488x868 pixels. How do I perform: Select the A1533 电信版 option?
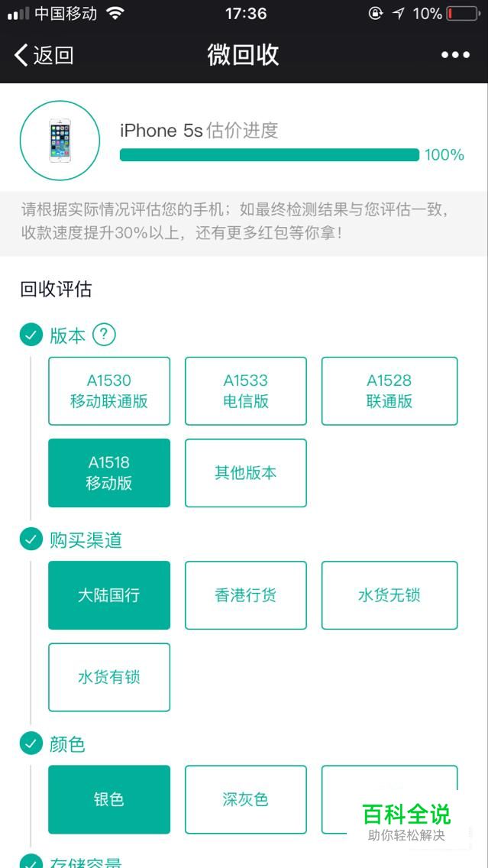coord(246,390)
